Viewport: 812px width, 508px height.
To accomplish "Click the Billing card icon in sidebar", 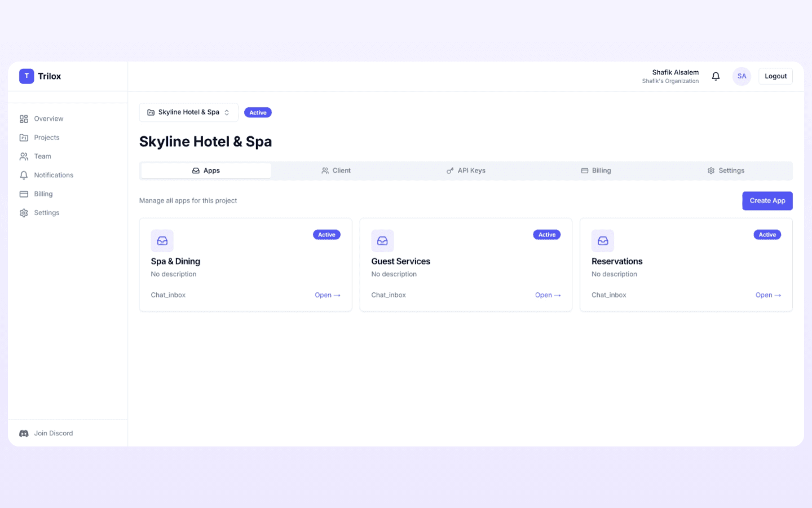I will point(24,194).
